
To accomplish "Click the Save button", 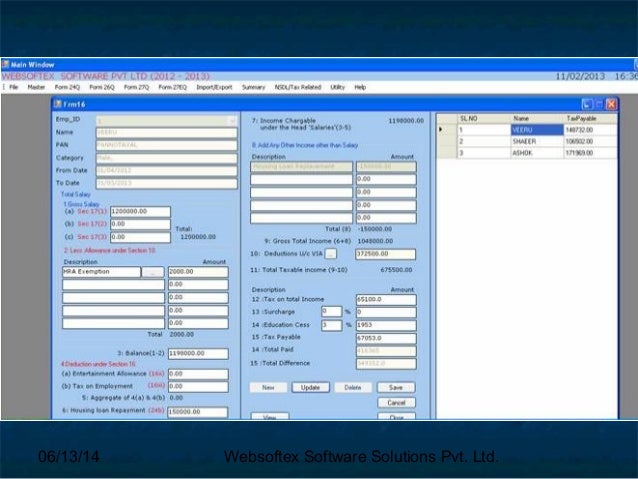I will pyautogui.click(x=396, y=387).
